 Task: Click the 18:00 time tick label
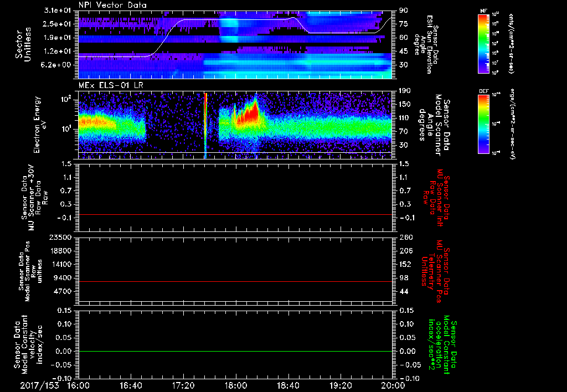point(236,385)
